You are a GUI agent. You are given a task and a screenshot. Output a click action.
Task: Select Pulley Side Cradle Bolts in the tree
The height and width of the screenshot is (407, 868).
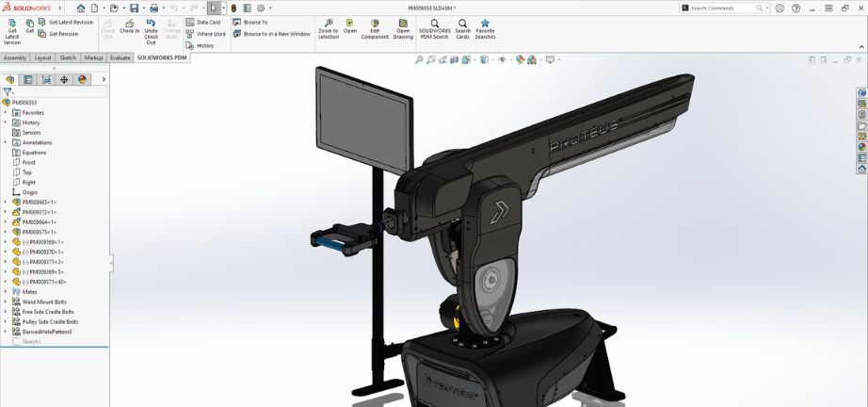(45, 321)
